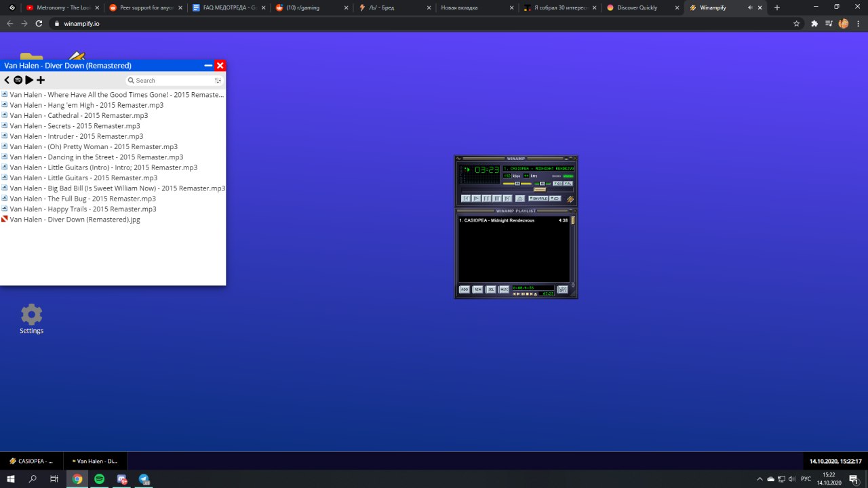Select Dancing in the Street mp3
The height and width of the screenshot is (488, 868).
(92, 157)
